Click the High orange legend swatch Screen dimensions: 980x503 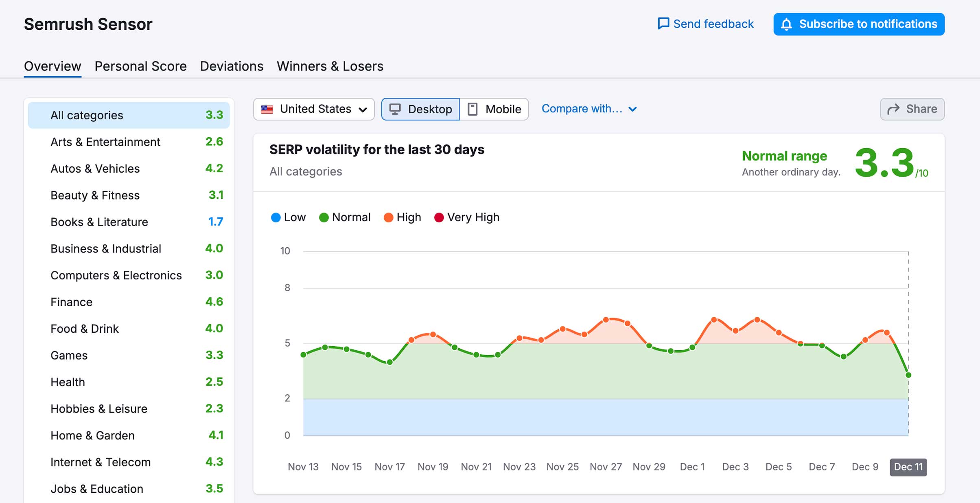pyautogui.click(x=388, y=217)
